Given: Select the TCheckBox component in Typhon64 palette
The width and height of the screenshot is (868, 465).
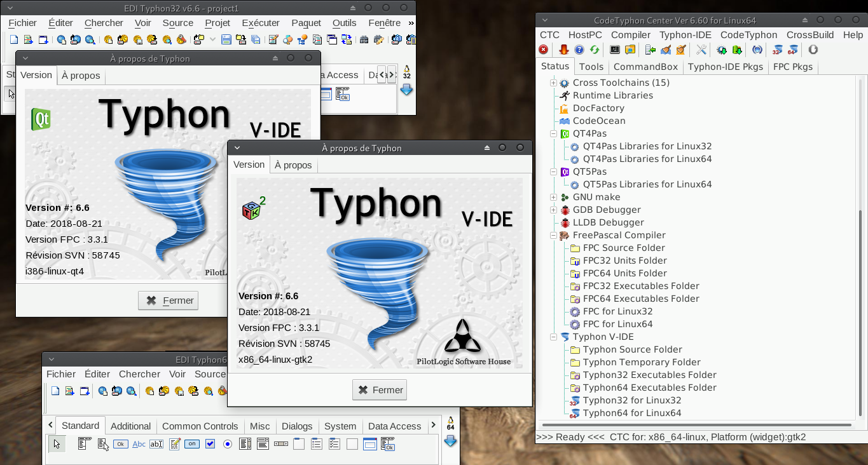Looking at the screenshot, I should pyautogui.click(x=210, y=444).
